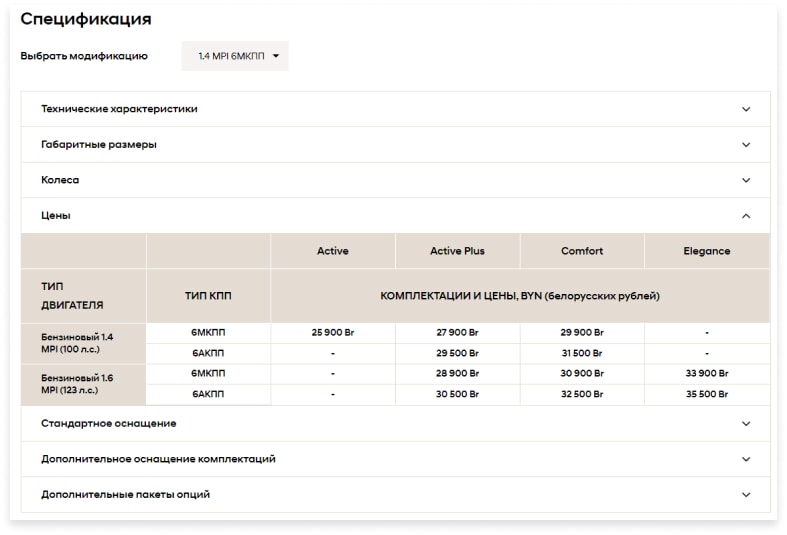Screen dimensions: 787x535
Task: Click the Active column header
Action: click(x=333, y=251)
